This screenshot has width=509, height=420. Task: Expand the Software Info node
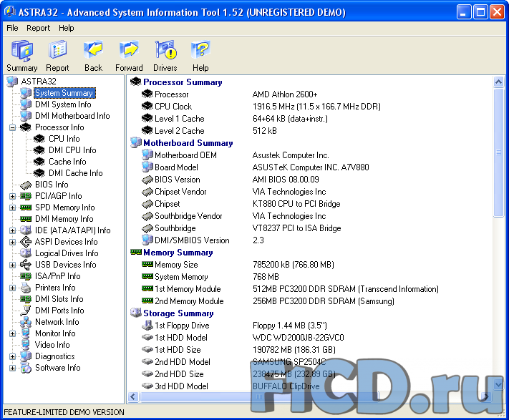click(x=12, y=368)
